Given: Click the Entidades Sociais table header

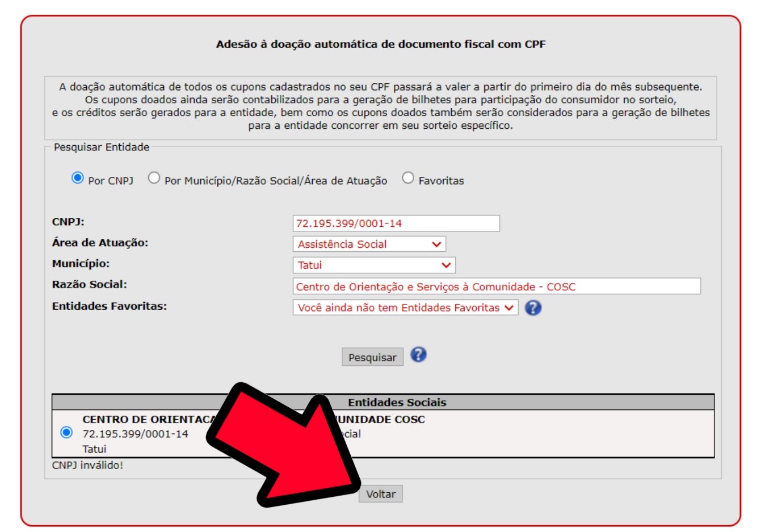Looking at the screenshot, I should point(383,402).
